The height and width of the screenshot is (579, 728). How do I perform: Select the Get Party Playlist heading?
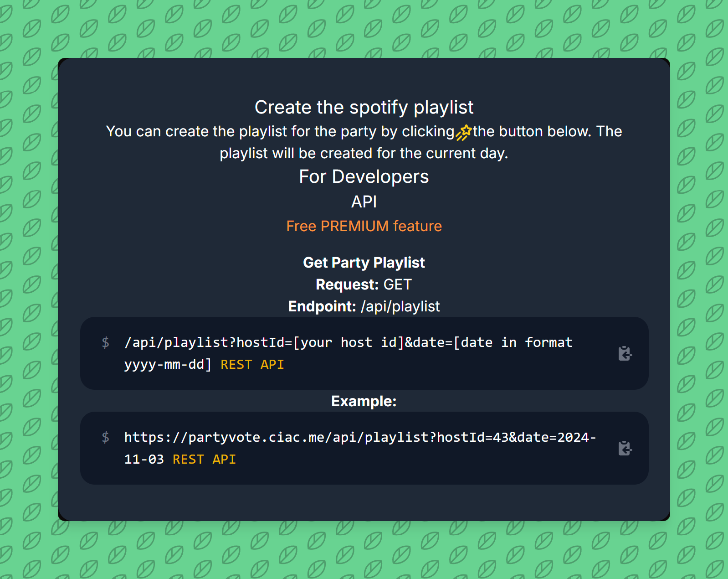[364, 262]
